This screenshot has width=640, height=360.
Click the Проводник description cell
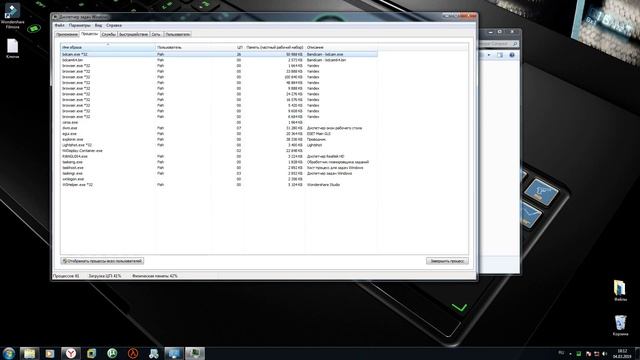tap(316, 140)
